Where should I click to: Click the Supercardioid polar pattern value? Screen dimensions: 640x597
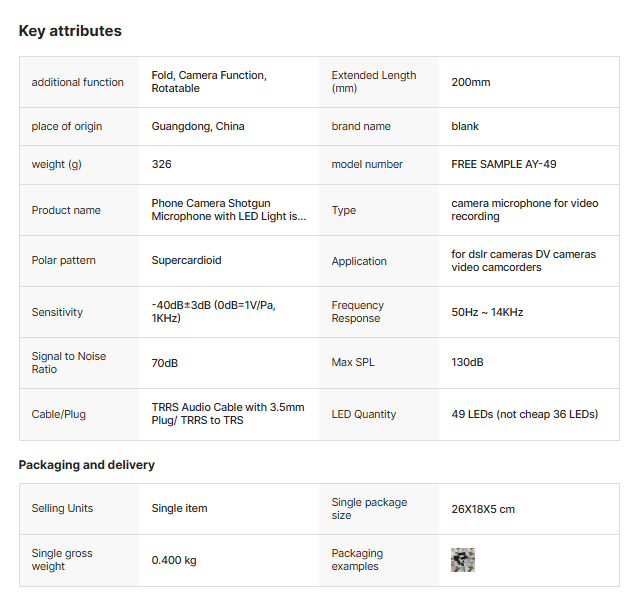click(x=186, y=260)
